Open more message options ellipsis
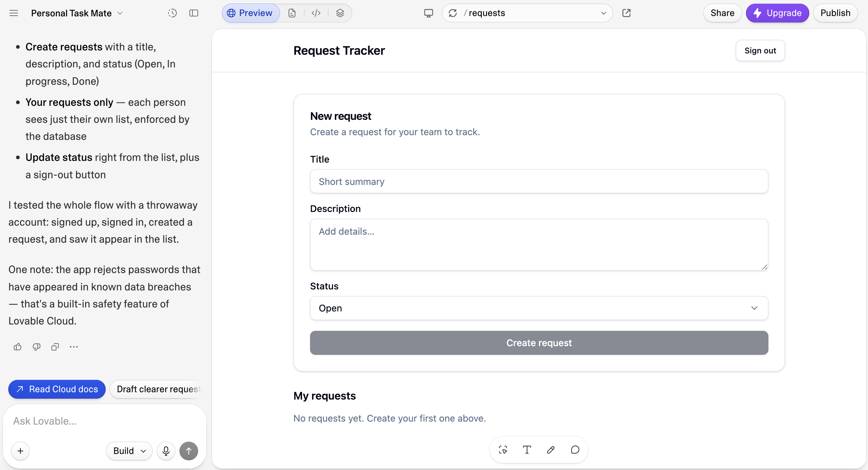The height and width of the screenshot is (470, 868). (74, 347)
